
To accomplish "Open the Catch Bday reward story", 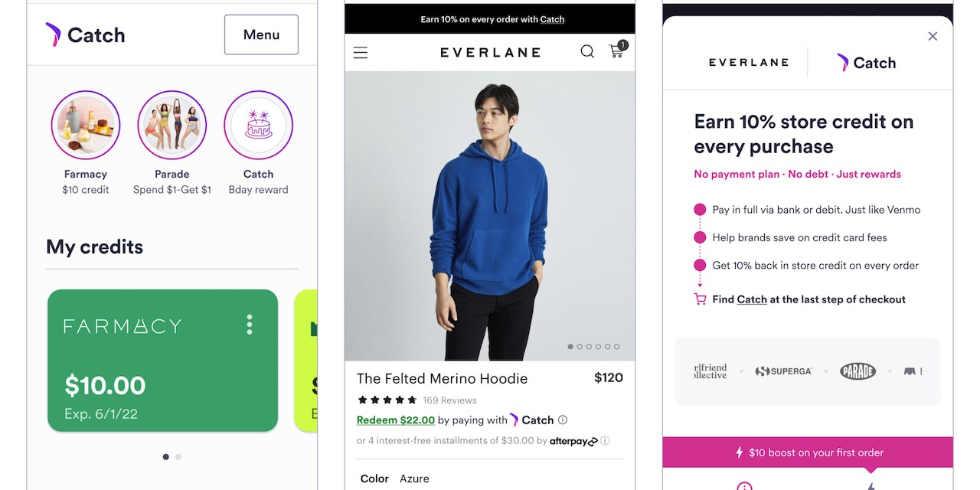I will 258,125.
